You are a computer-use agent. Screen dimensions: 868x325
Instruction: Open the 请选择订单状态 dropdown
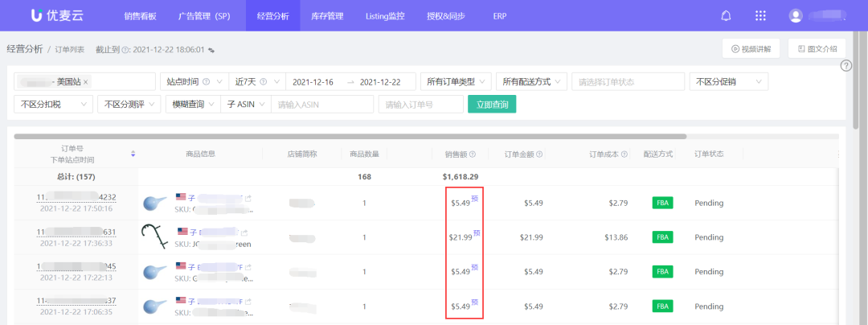[628, 82]
